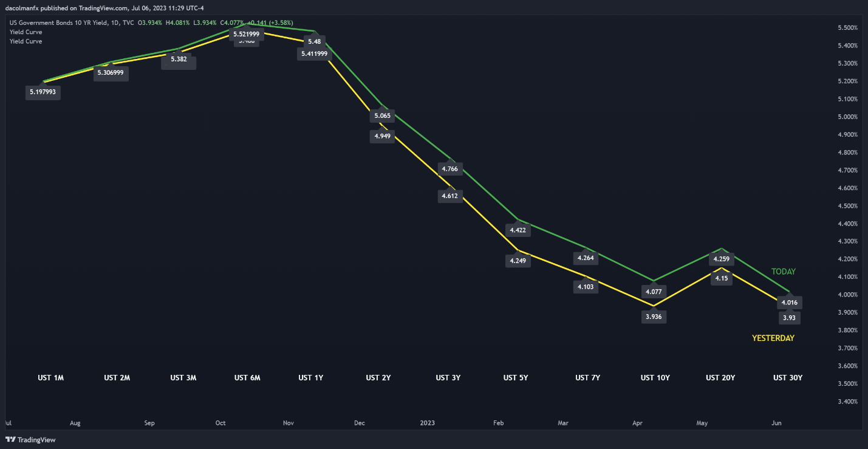Click the Nov marker on time axis
The height and width of the screenshot is (449, 868).
(x=289, y=422)
